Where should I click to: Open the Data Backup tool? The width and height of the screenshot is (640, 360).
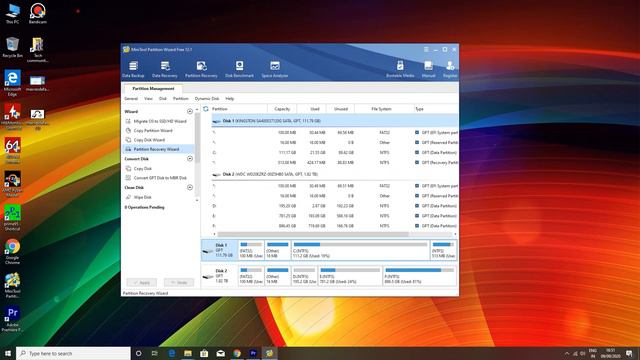click(x=133, y=69)
